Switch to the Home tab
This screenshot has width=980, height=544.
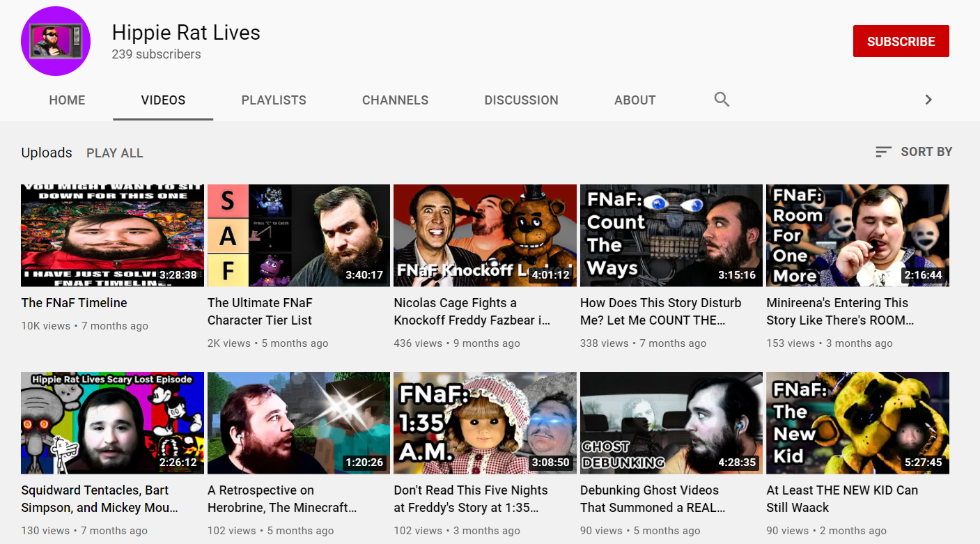coord(67,100)
